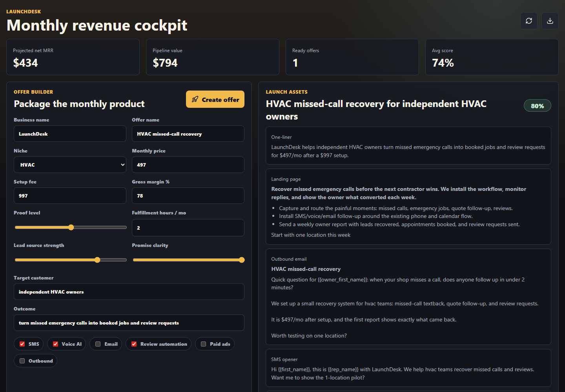Viewport: 565px width, 392px height.
Task: Edit the Business name field
Action: pyautogui.click(x=70, y=134)
